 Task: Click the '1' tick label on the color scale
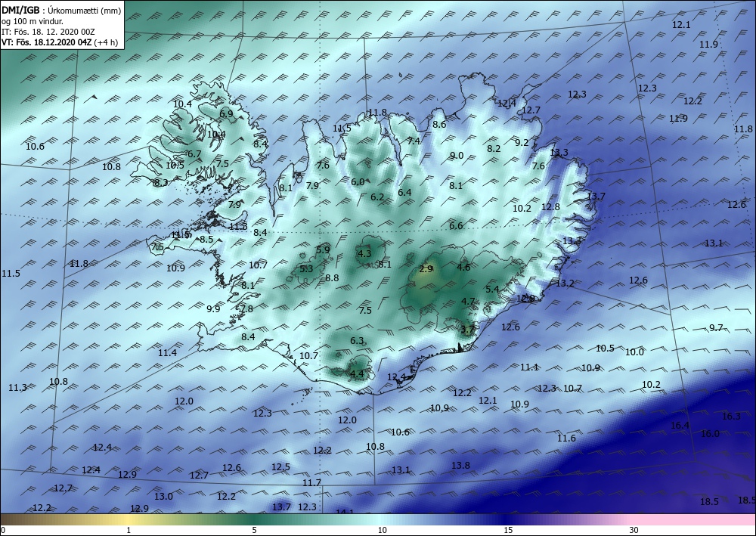tap(129, 530)
